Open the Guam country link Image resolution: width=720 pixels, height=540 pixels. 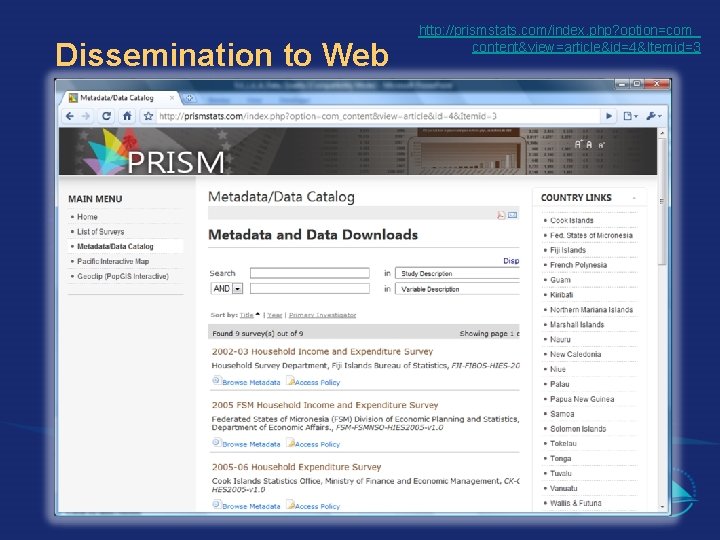(x=561, y=280)
